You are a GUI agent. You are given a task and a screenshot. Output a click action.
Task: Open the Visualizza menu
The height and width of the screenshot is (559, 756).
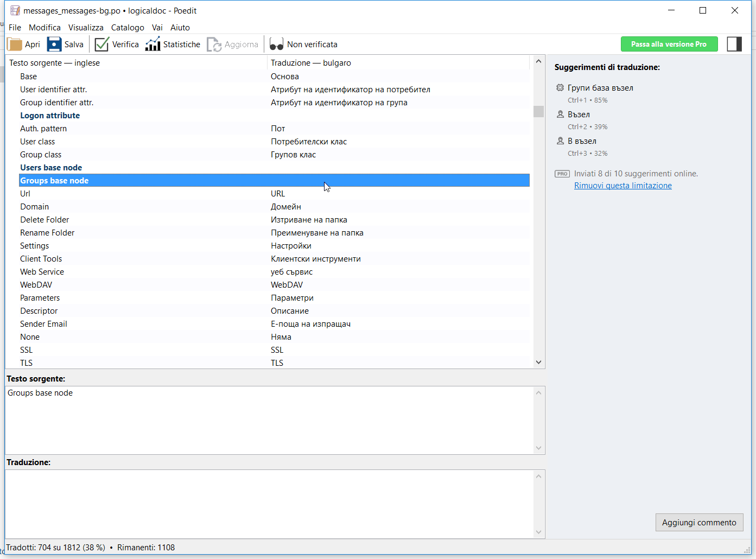pos(86,28)
